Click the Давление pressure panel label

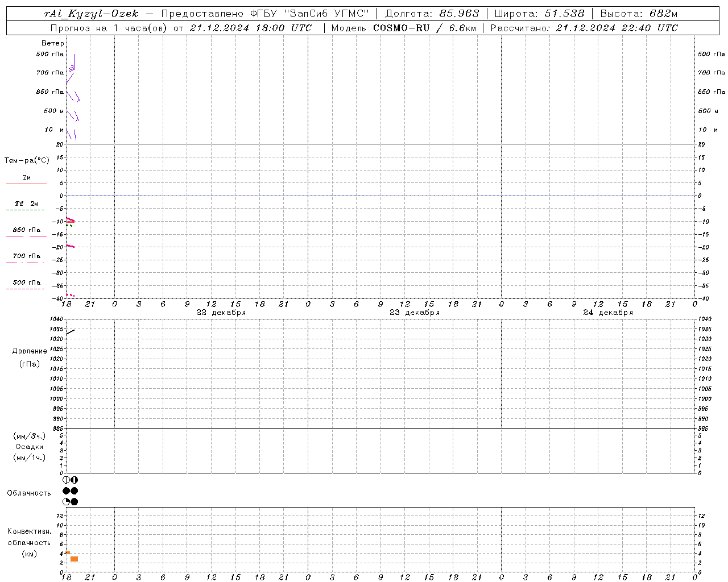30,351
